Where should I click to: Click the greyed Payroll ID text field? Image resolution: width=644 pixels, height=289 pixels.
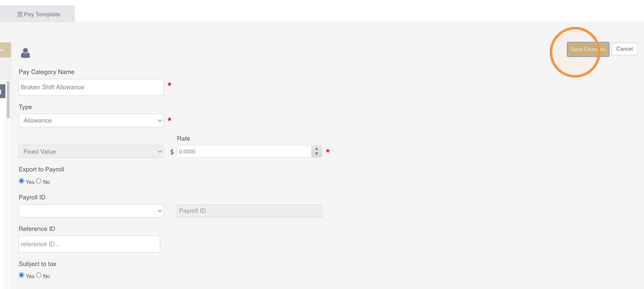250,211
